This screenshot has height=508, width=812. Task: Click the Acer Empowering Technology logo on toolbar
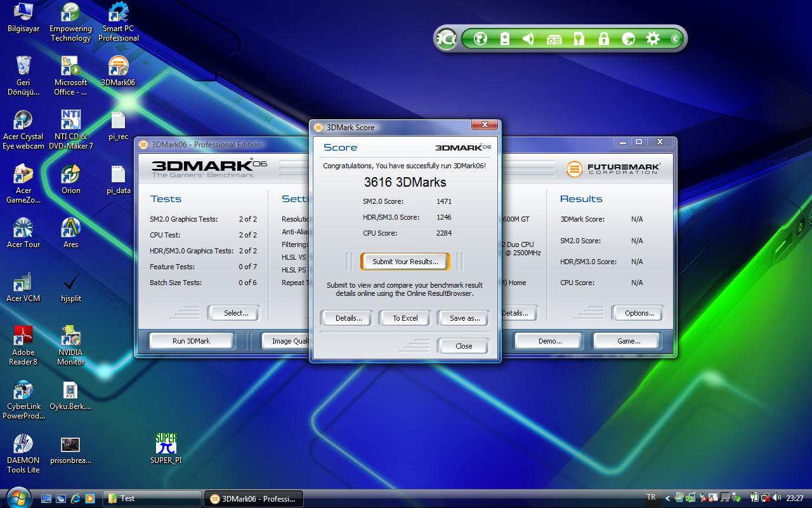pyautogui.click(x=446, y=39)
